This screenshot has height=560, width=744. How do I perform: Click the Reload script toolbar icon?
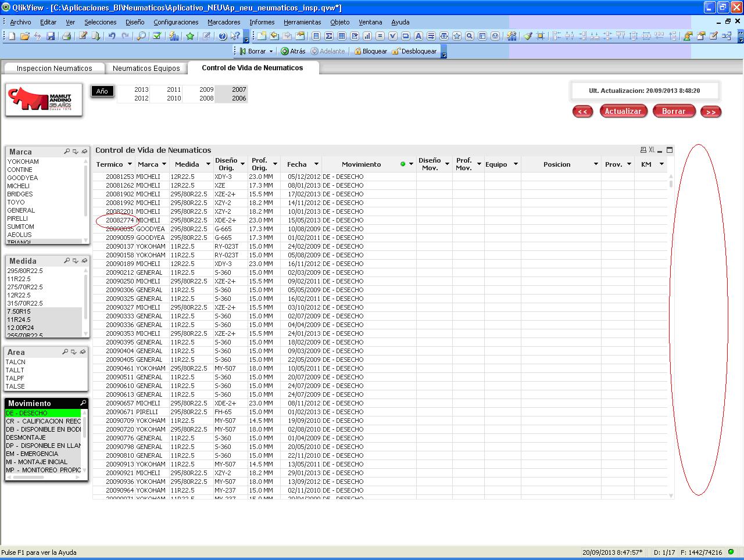tap(96, 36)
